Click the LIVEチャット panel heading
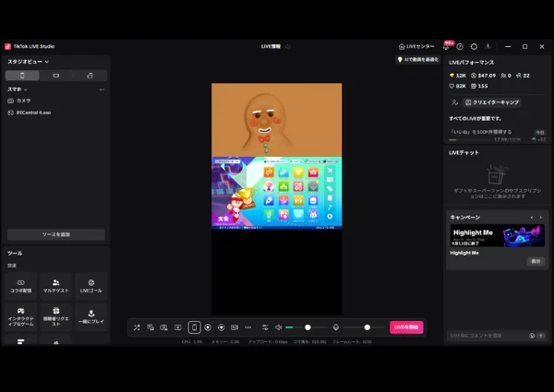Image resolution: width=554 pixels, height=392 pixels. point(464,152)
